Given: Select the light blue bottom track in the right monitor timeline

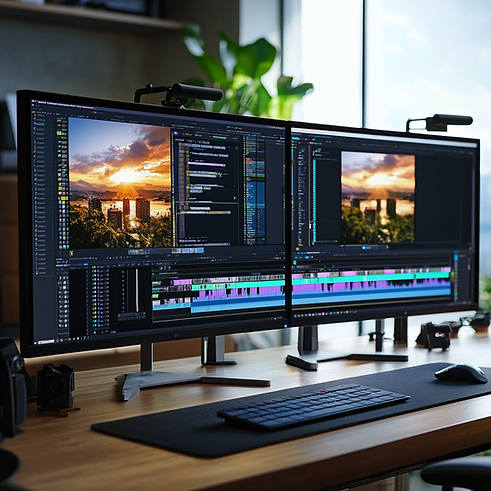Looking at the screenshot, I should pyautogui.click(x=371, y=297).
